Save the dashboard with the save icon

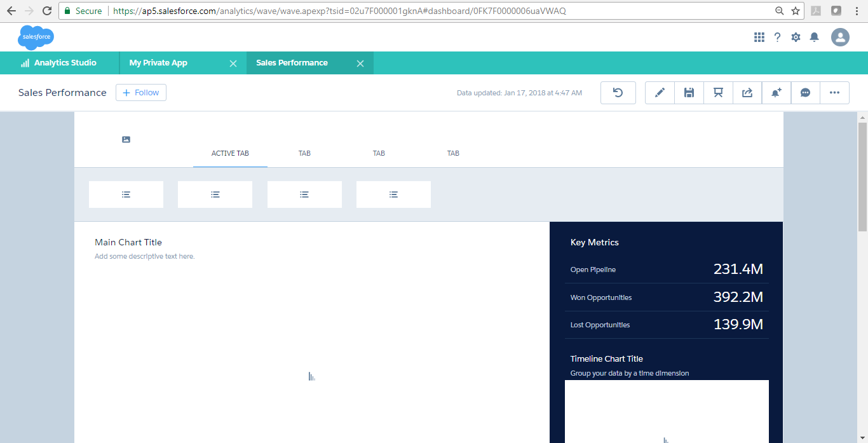(689, 92)
